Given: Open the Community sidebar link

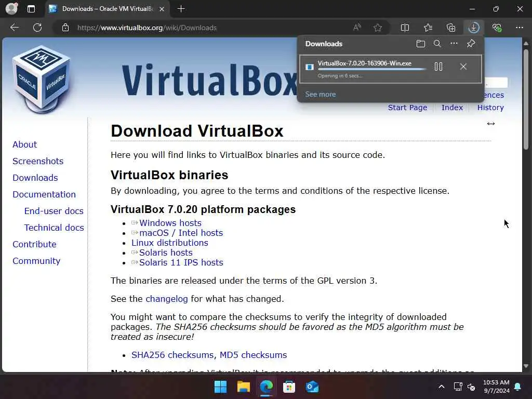Looking at the screenshot, I should click(x=36, y=261).
